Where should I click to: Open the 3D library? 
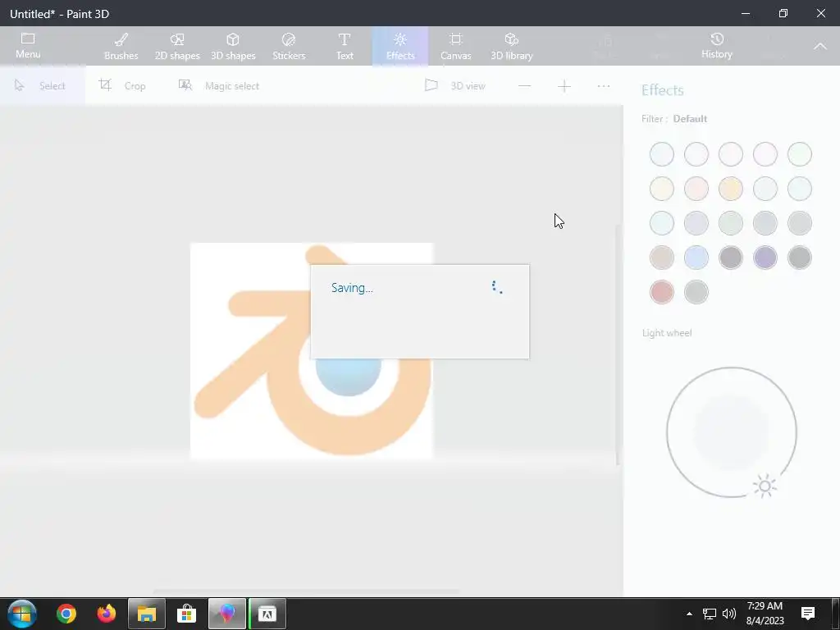click(x=512, y=46)
